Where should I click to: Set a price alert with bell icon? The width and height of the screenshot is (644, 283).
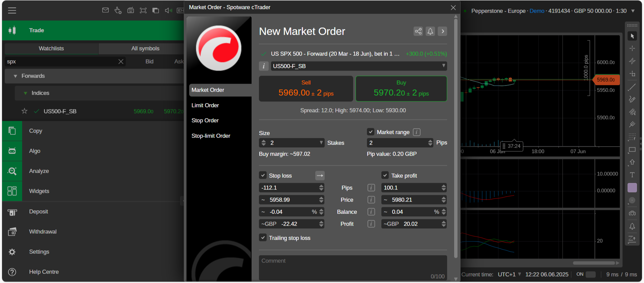(430, 31)
